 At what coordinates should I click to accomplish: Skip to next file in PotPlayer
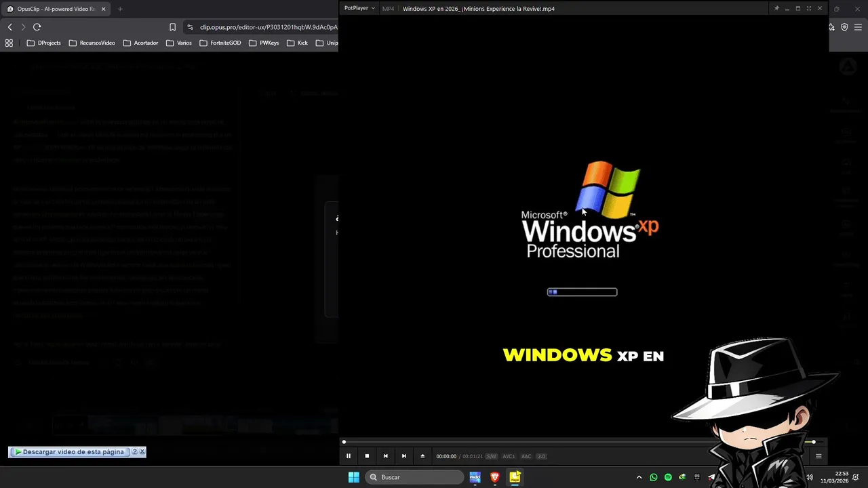click(x=404, y=456)
